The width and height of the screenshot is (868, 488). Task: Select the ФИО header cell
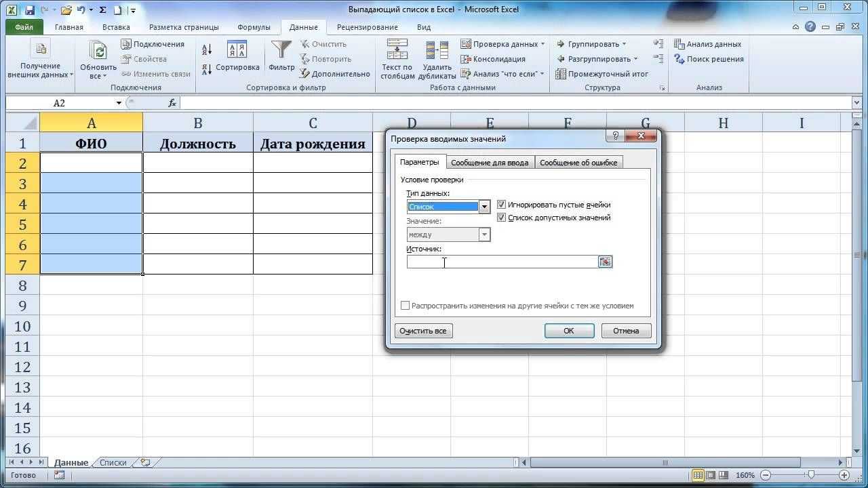click(x=92, y=143)
